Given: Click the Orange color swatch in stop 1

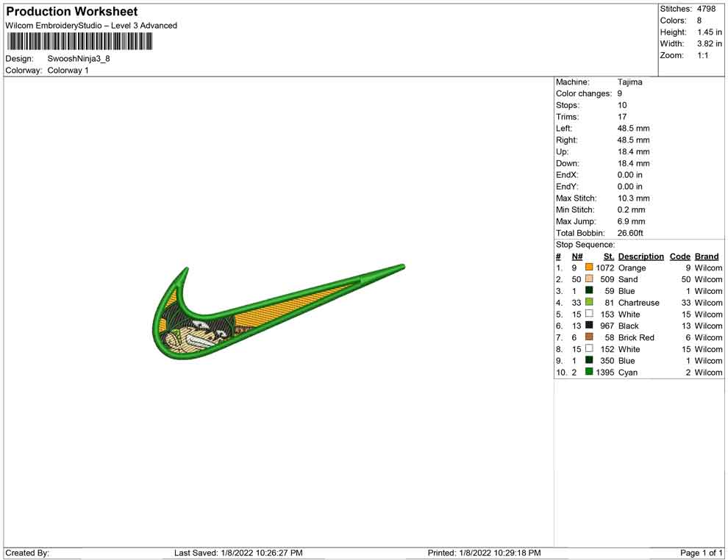Looking at the screenshot, I should [589, 268].
